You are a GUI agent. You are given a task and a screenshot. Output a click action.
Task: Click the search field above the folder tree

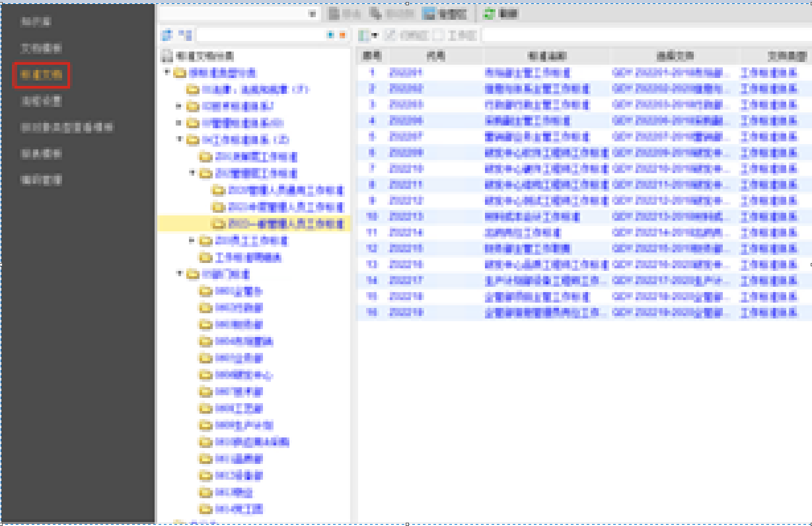(x=261, y=35)
